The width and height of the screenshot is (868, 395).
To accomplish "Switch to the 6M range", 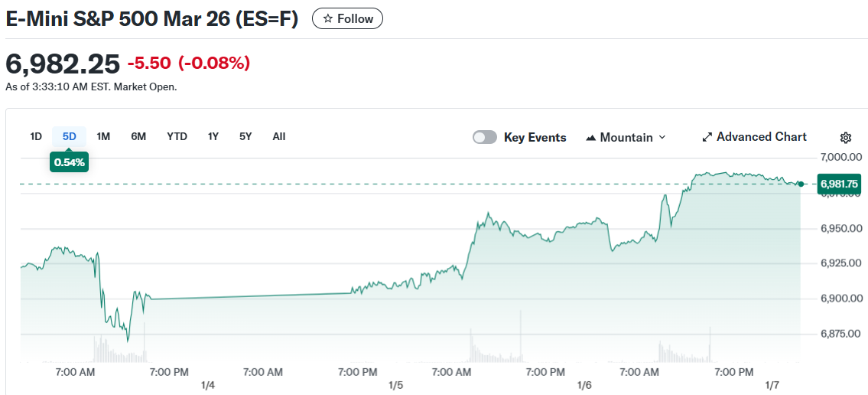I will click(x=138, y=137).
